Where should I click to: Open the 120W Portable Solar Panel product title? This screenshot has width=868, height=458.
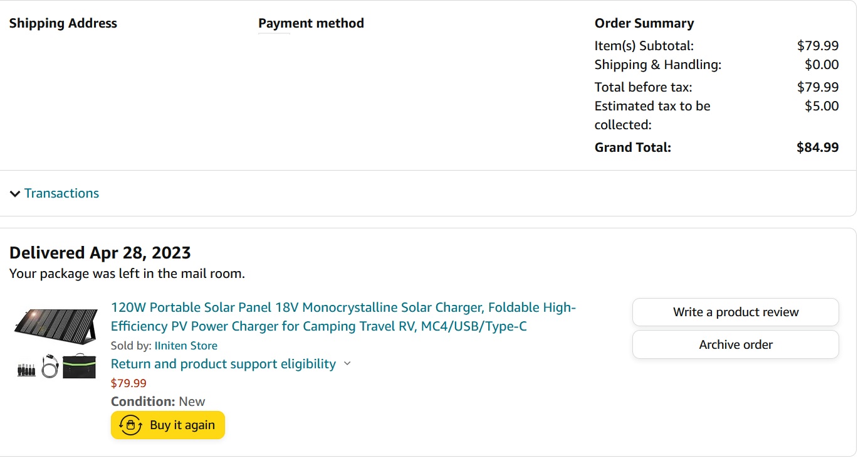343,317
